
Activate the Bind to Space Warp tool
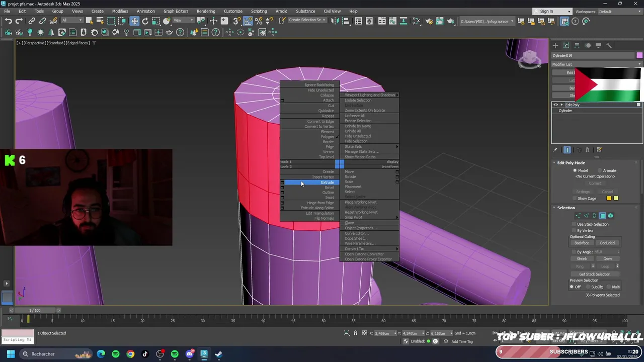53,21
